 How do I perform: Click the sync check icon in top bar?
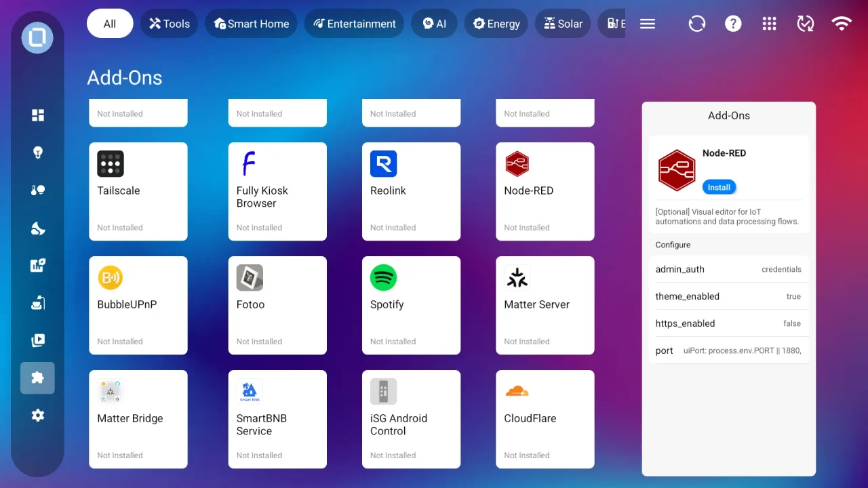click(805, 24)
